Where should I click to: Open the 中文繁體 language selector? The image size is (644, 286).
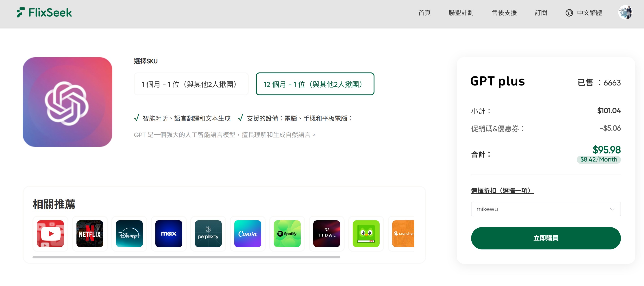click(584, 13)
